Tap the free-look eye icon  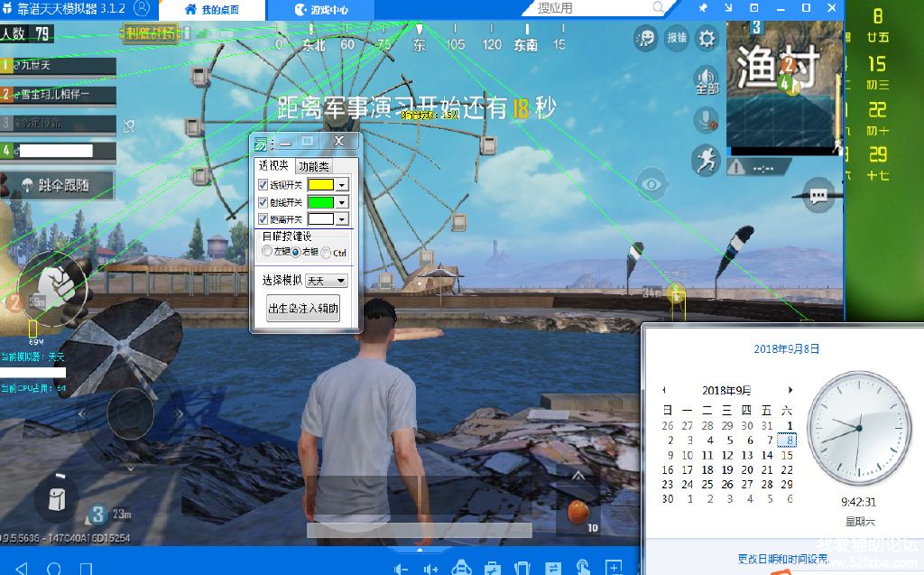(x=651, y=184)
